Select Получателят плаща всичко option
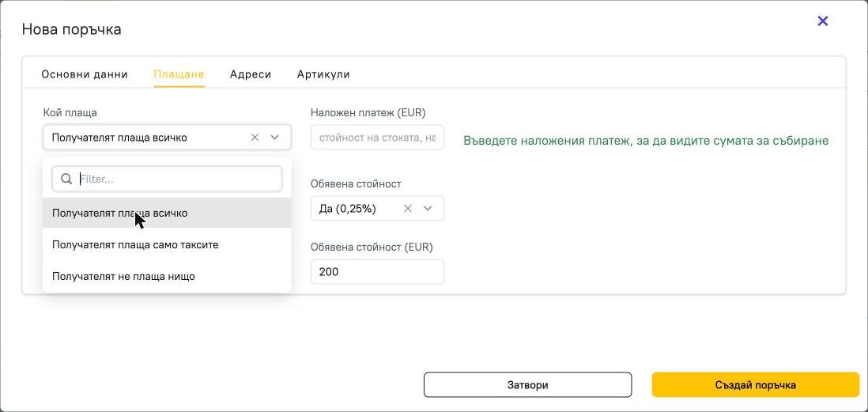The image size is (868, 412). (x=167, y=213)
